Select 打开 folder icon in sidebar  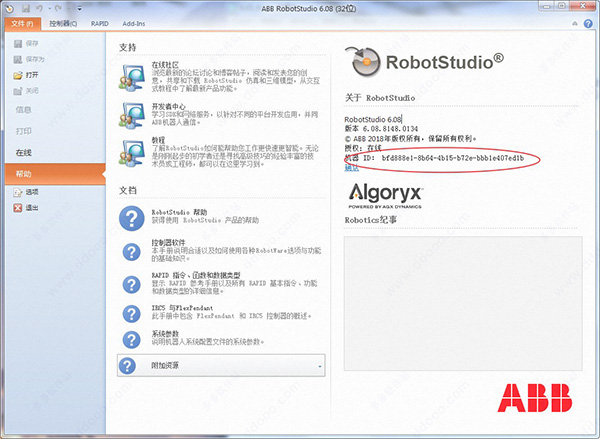pyautogui.click(x=18, y=75)
